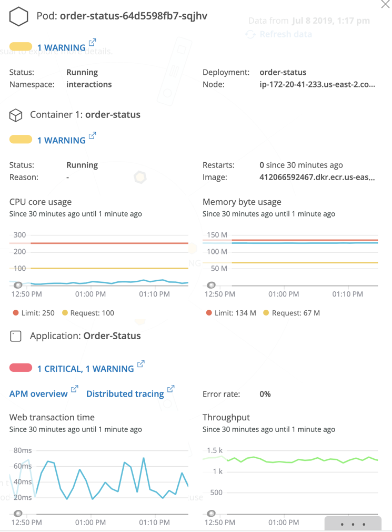This screenshot has height=532, width=392.
Task: Open APM overview
Action: [38, 393]
